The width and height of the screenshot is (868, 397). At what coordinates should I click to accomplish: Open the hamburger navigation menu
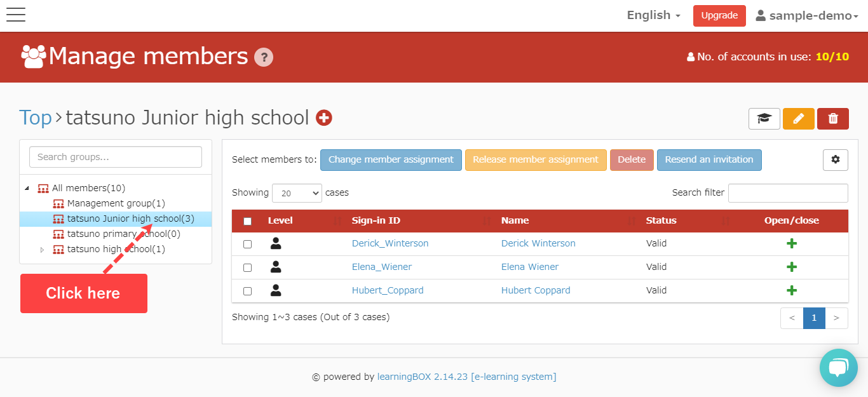[x=15, y=15]
